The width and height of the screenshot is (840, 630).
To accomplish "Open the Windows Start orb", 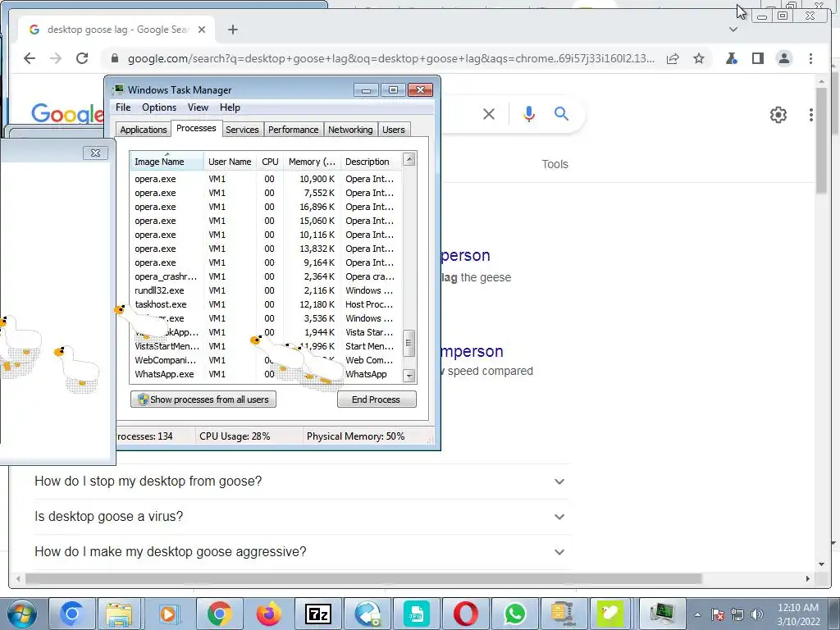I will (x=21, y=614).
